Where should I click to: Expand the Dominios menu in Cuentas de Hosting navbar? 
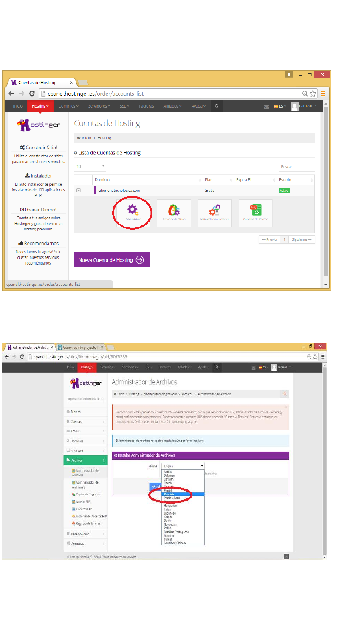tap(68, 106)
